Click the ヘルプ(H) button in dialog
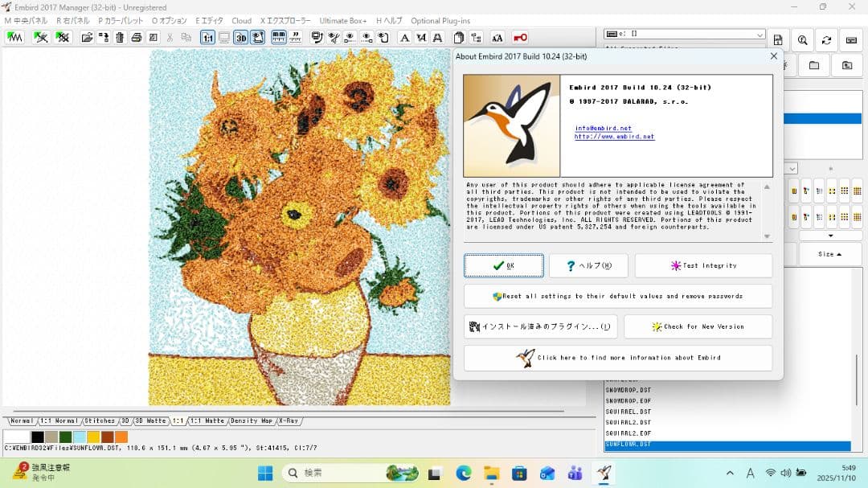 [x=588, y=266]
